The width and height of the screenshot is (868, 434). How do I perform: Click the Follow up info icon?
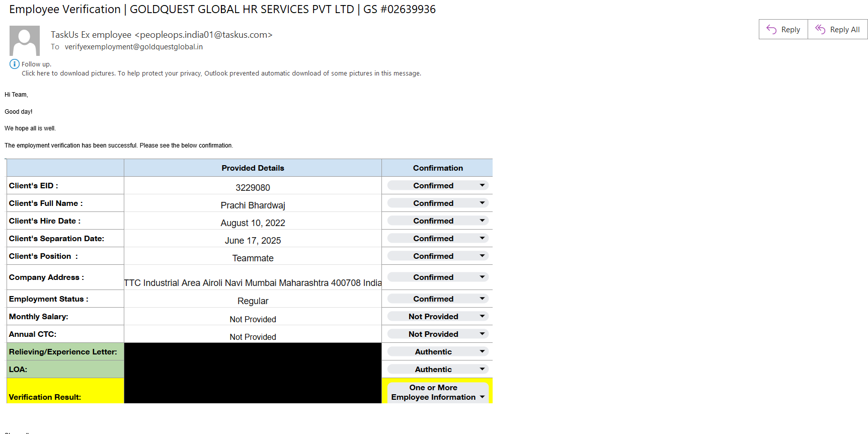(x=15, y=64)
